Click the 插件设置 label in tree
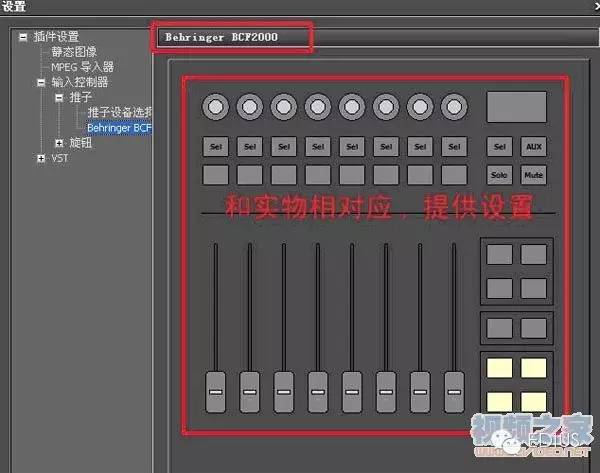This screenshot has width=600, height=473. pos(56,37)
